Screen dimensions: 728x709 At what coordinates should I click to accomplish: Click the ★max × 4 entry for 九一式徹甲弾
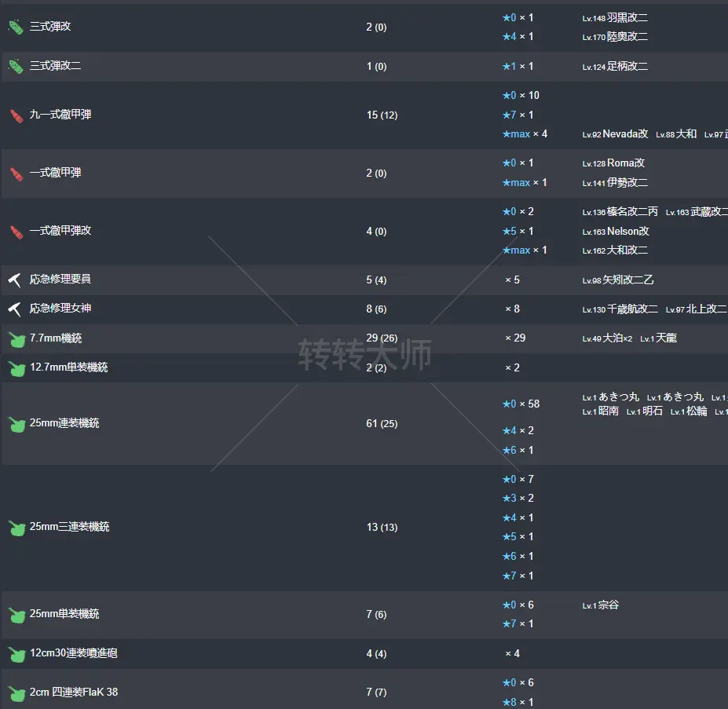(525, 134)
